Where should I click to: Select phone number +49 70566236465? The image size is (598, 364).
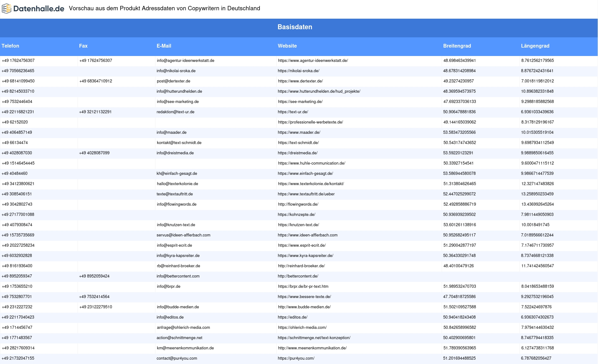coord(18,71)
